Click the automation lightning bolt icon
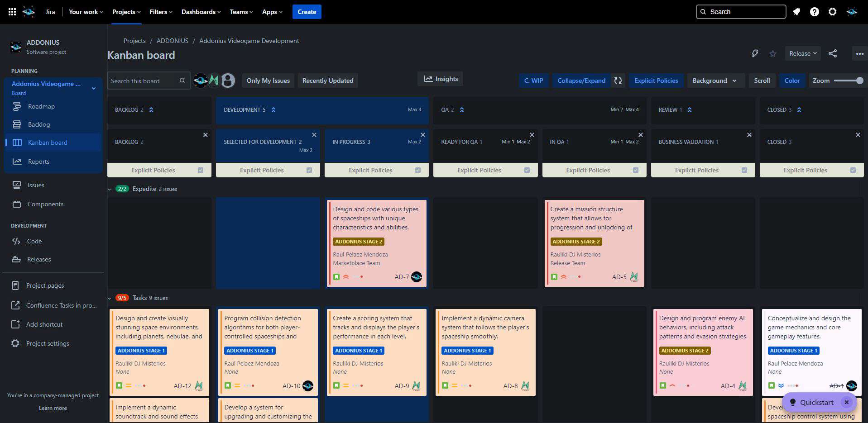 pos(755,54)
